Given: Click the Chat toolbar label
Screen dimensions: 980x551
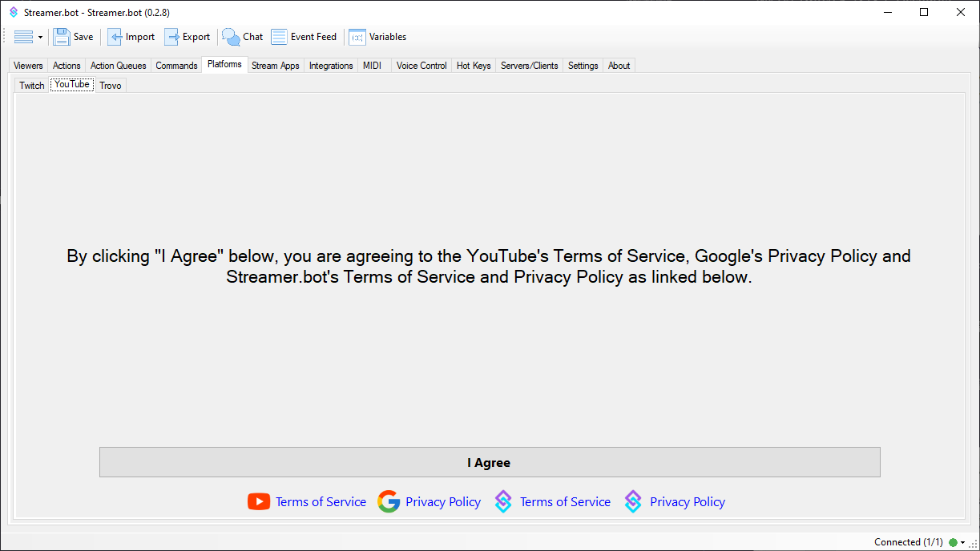Looking at the screenshot, I should tap(253, 37).
